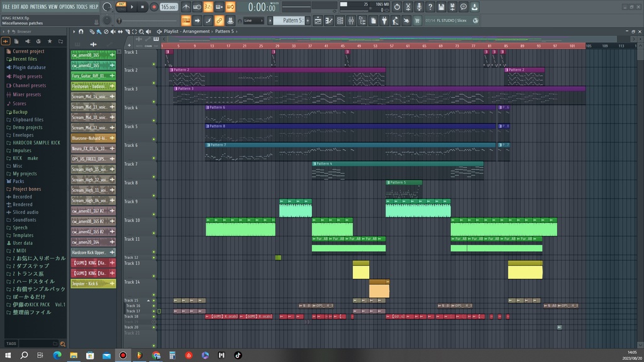Open the HELP menu
The image size is (644, 362).
click(x=94, y=6)
